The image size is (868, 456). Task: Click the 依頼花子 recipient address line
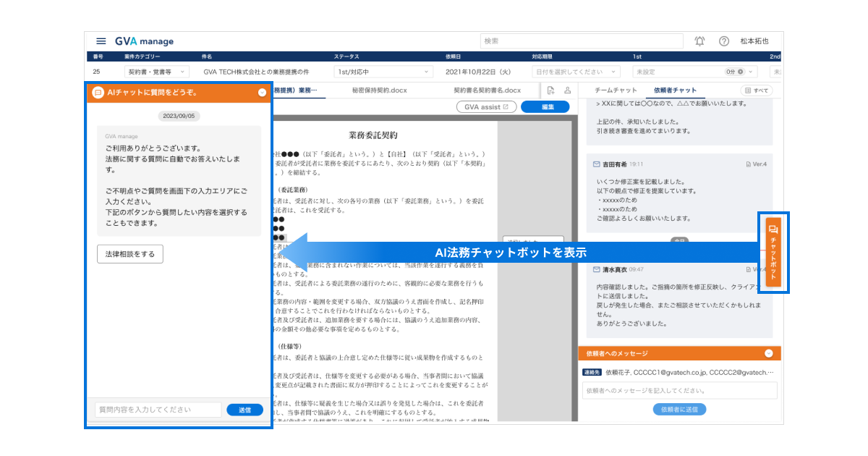click(689, 372)
